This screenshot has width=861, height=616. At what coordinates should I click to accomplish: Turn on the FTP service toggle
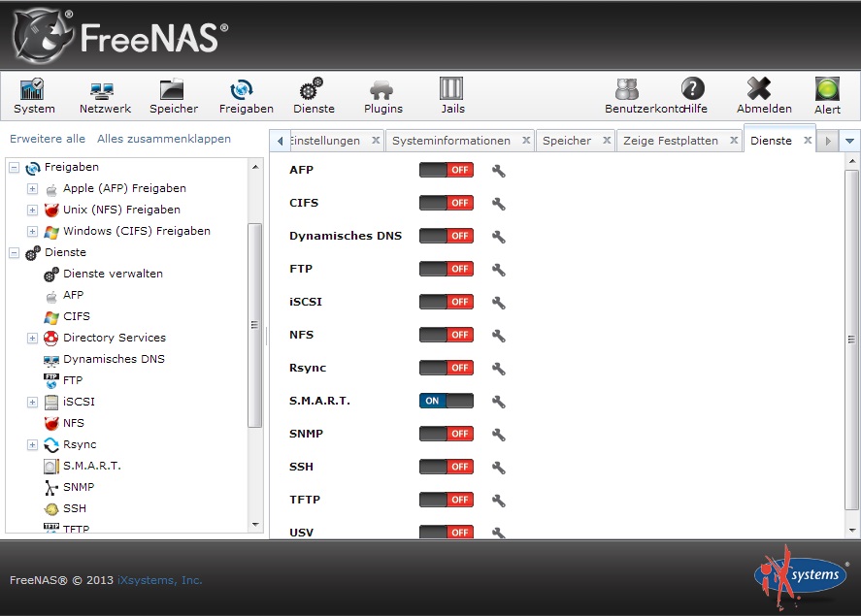(x=447, y=269)
